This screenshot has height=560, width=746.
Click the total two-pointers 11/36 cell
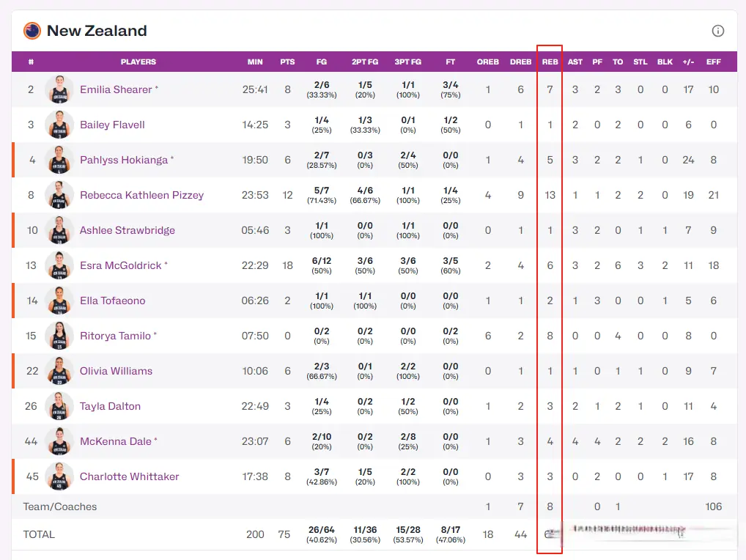[365, 534]
